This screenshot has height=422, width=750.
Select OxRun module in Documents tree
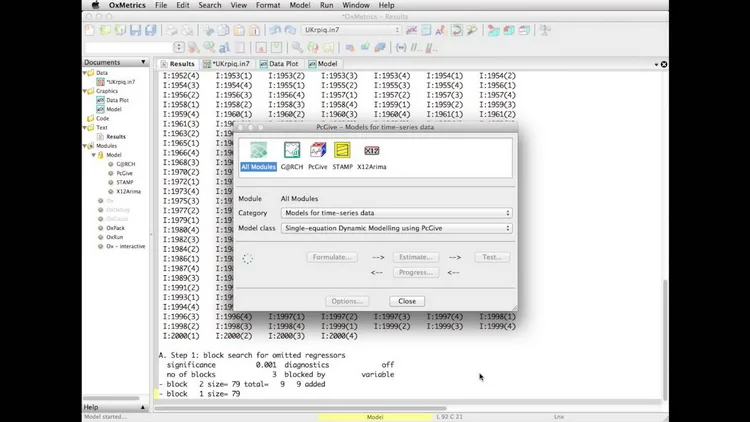(x=114, y=237)
